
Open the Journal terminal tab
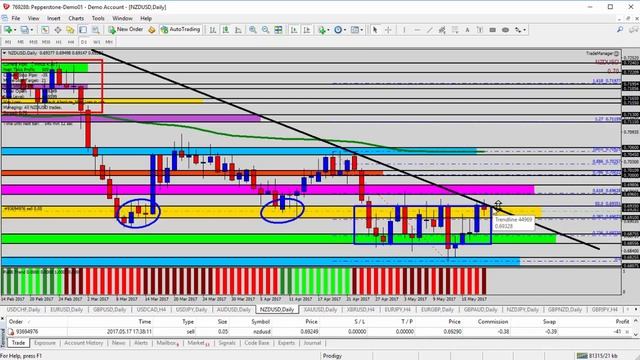coord(312,343)
